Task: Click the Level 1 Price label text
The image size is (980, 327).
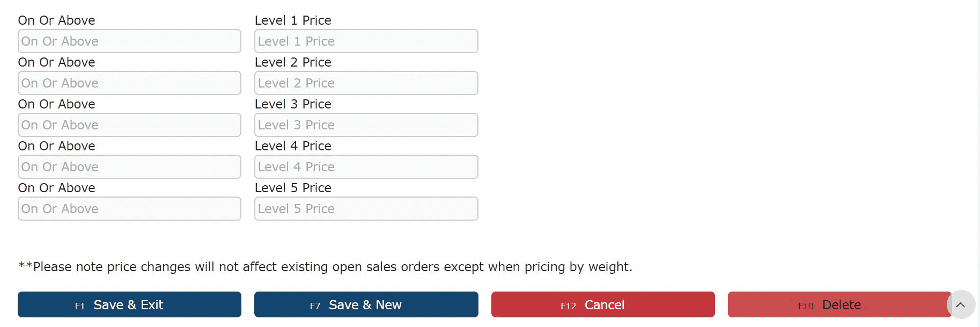Action: 293,20
